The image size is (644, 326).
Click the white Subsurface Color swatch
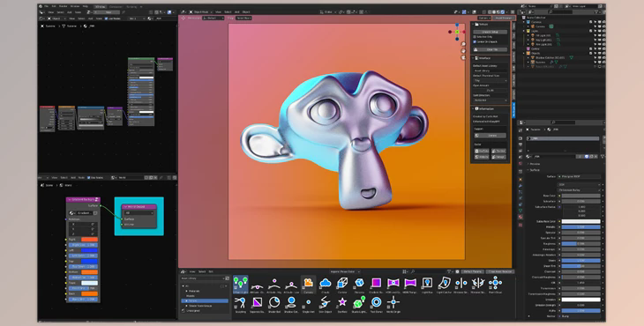[580, 221]
